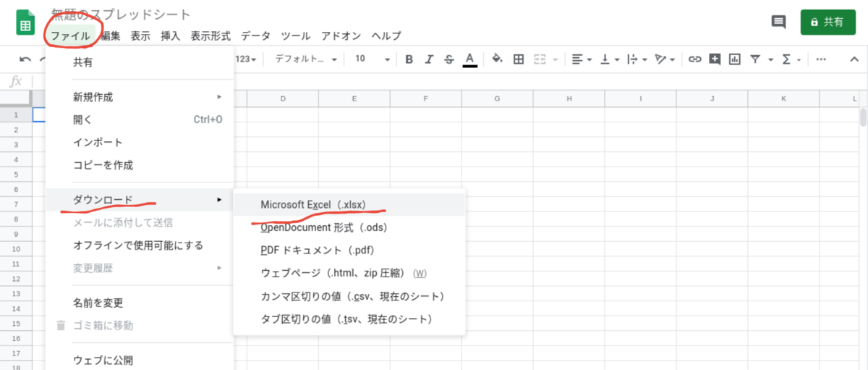
Task: Click the green 共有 share button
Action: coord(828,22)
